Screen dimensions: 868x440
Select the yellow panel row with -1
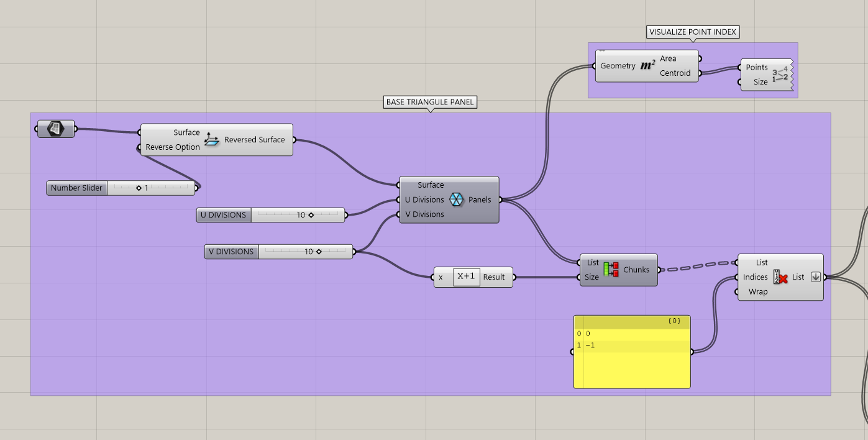coord(632,346)
